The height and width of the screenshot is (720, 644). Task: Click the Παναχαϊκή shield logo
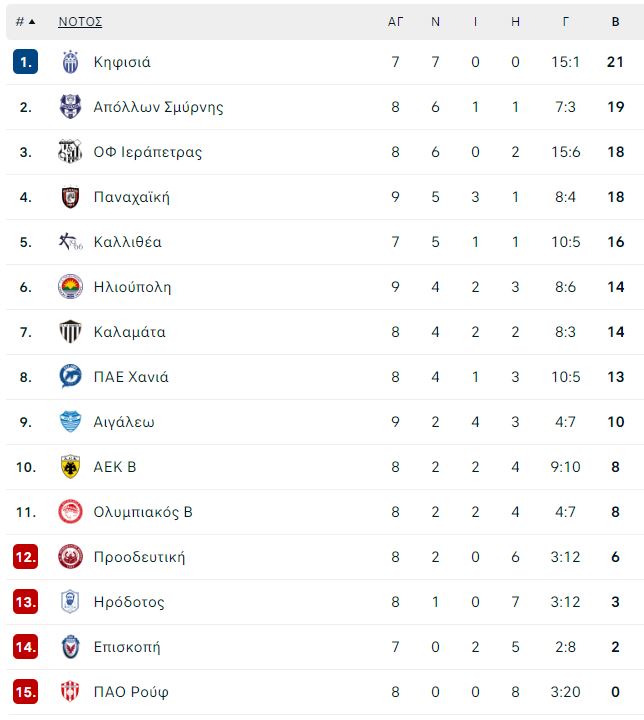70,197
